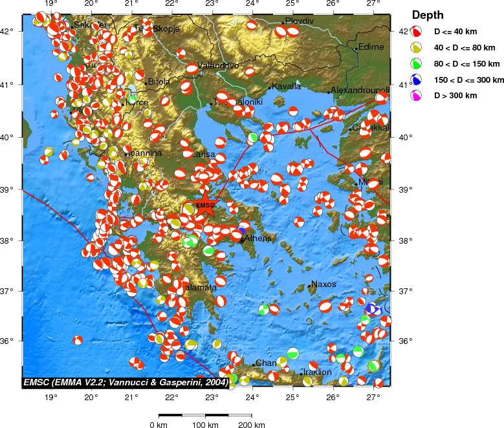Select the Iraklion city label on Crete

click(x=317, y=372)
